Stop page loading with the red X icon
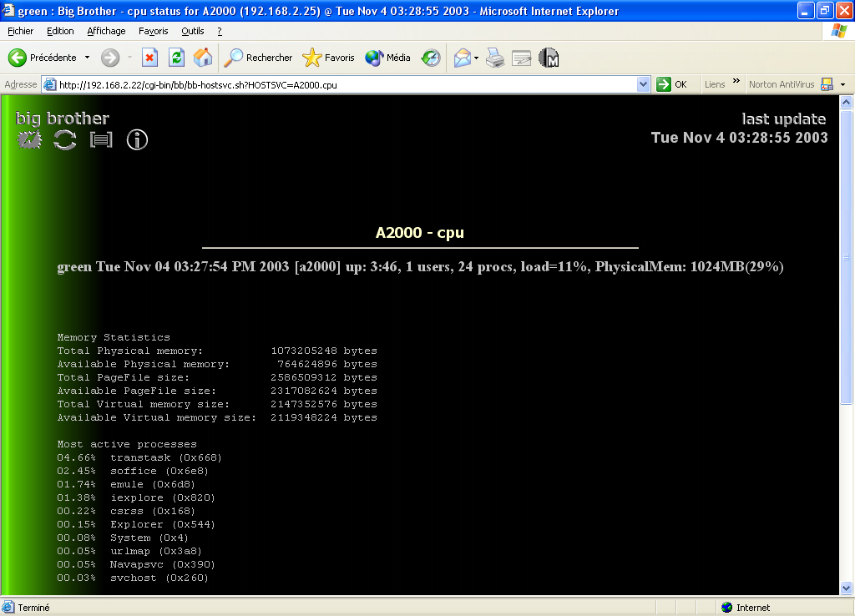The height and width of the screenshot is (616, 855). [x=149, y=58]
